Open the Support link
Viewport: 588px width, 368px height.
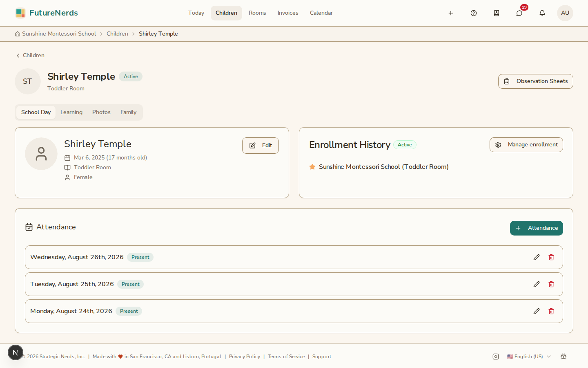pyautogui.click(x=322, y=357)
